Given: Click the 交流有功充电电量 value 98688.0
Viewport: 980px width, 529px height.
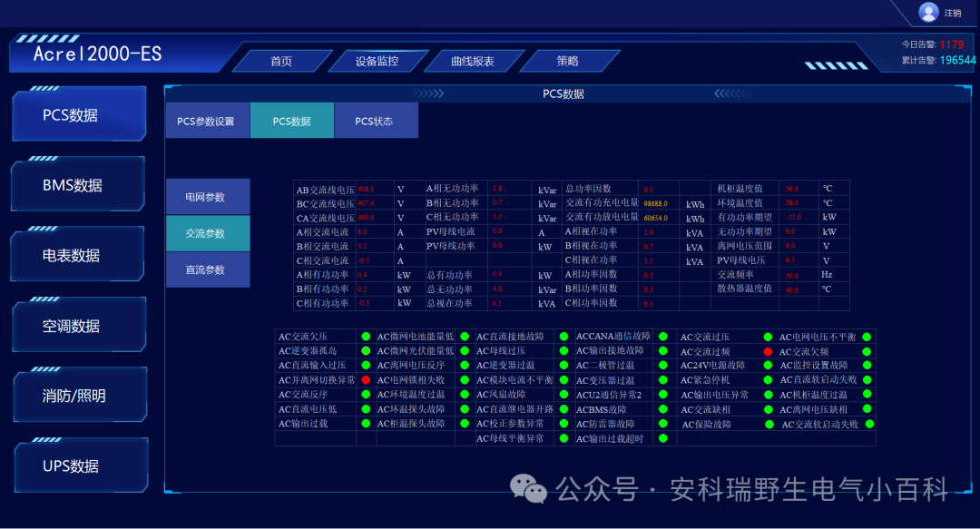Looking at the screenshot, I should [x=656, y=204].
